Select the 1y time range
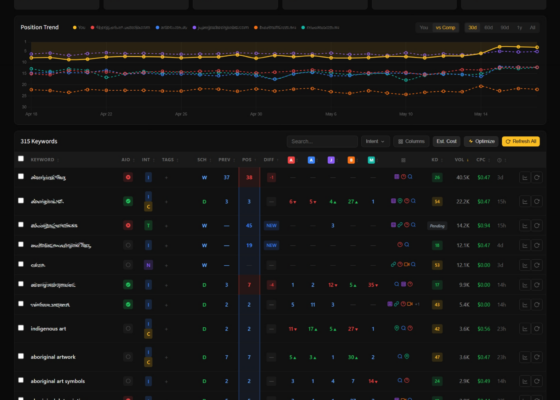 point(520,28)
